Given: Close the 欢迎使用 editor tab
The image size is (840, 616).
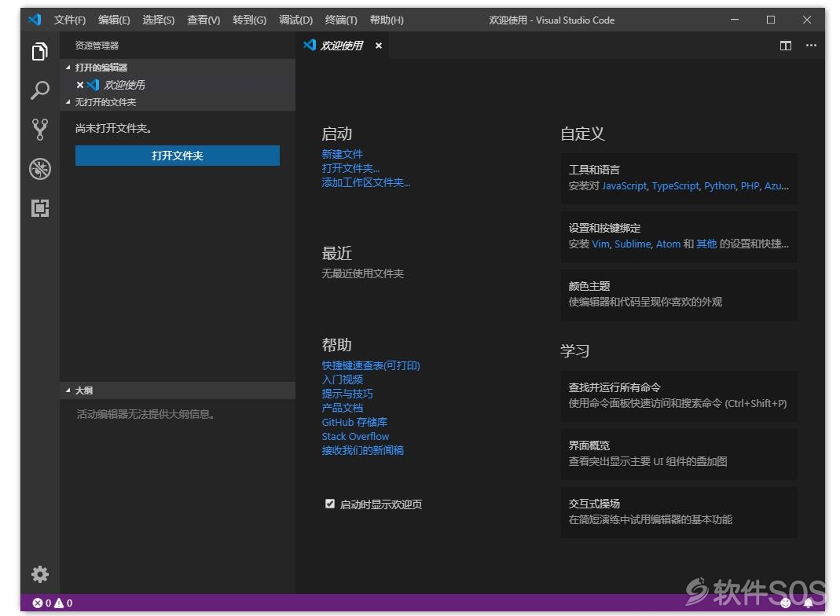Looking at the screenshot, I should coord(379,46).
